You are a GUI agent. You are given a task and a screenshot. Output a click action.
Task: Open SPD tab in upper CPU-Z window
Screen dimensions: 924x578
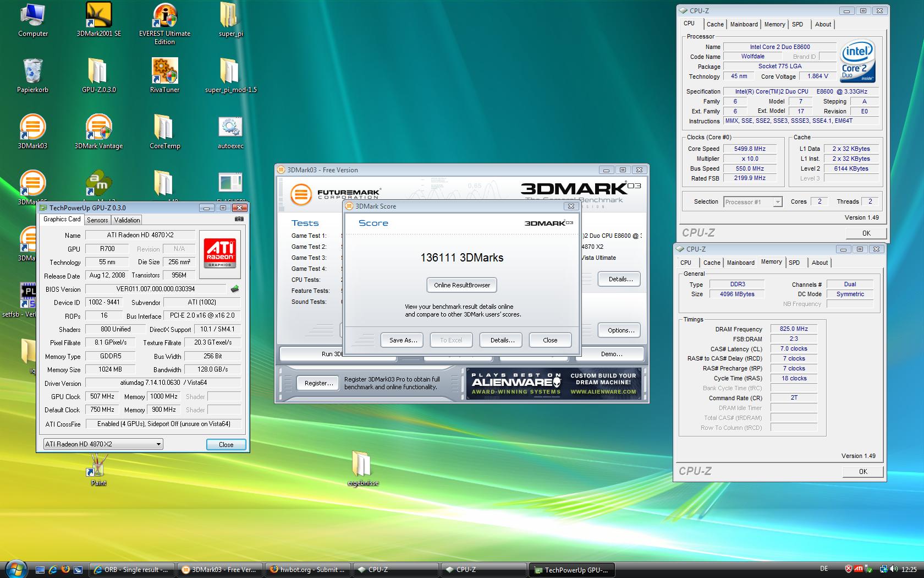(x=798, y=24)
